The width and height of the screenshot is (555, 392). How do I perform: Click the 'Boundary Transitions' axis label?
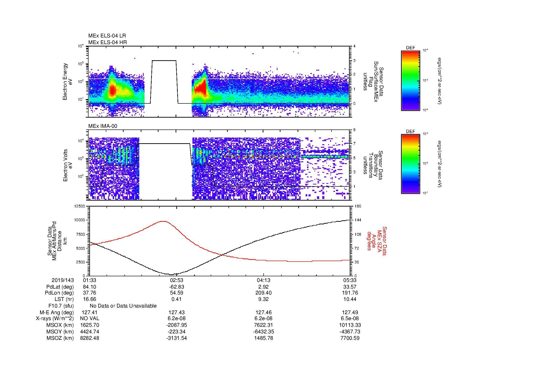click(x=373, y=165)
